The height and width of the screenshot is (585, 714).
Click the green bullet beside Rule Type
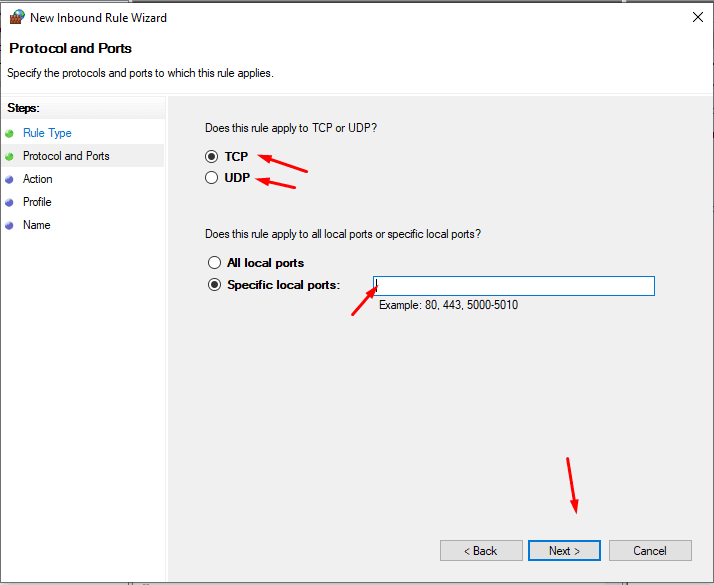click(x=9, y=134)
